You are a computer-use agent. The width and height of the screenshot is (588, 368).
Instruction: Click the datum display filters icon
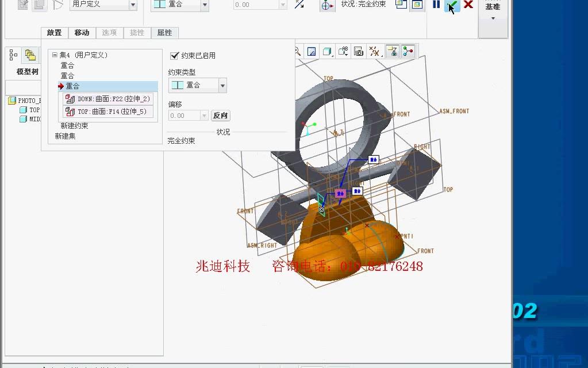click(x=375, y=51)
